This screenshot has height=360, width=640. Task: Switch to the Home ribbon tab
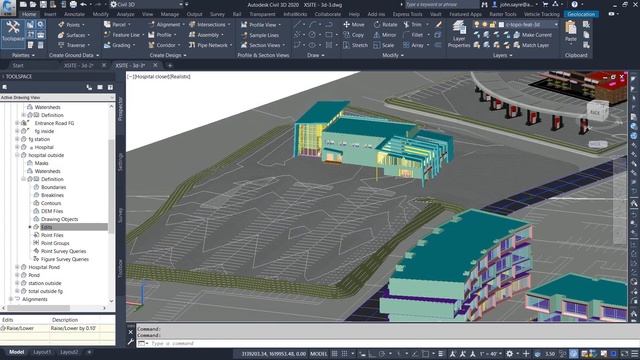pos(29,14)
